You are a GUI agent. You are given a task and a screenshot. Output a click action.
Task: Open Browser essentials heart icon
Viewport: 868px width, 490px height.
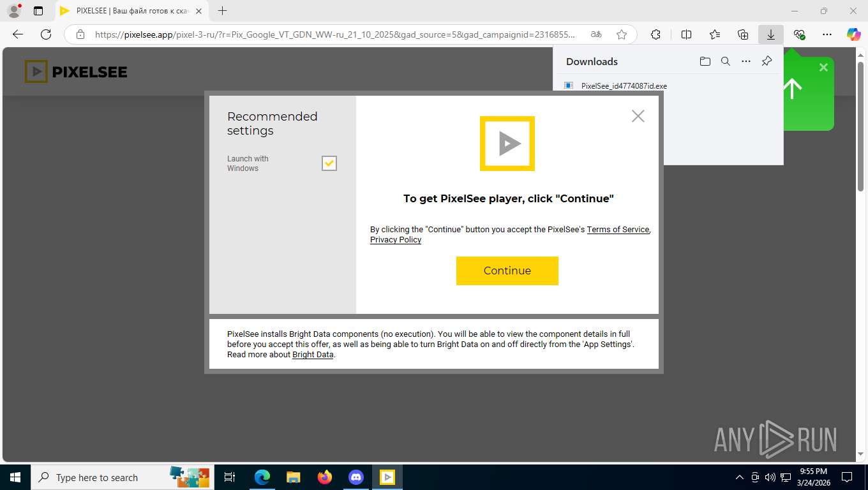pyautogui.click(x=799, y=34)
